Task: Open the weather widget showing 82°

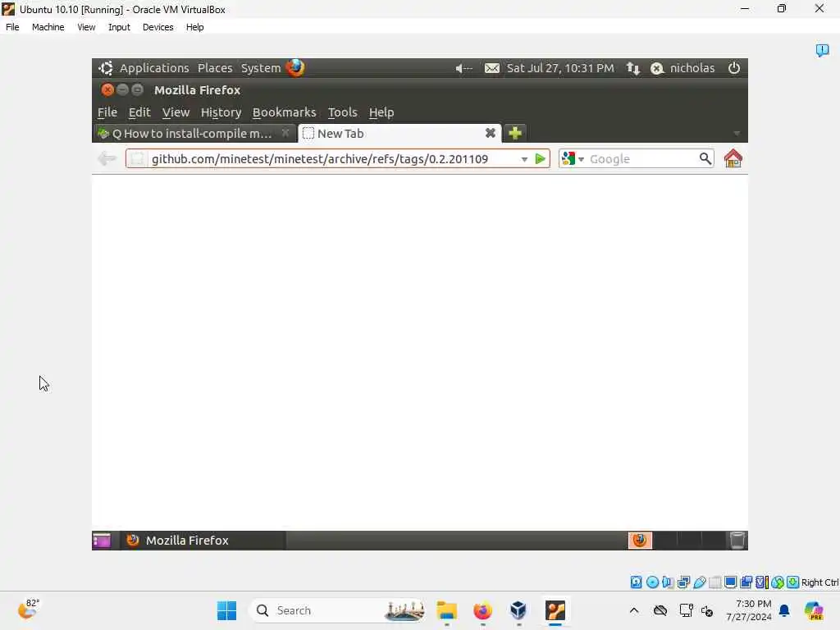Action: (28, 609)
